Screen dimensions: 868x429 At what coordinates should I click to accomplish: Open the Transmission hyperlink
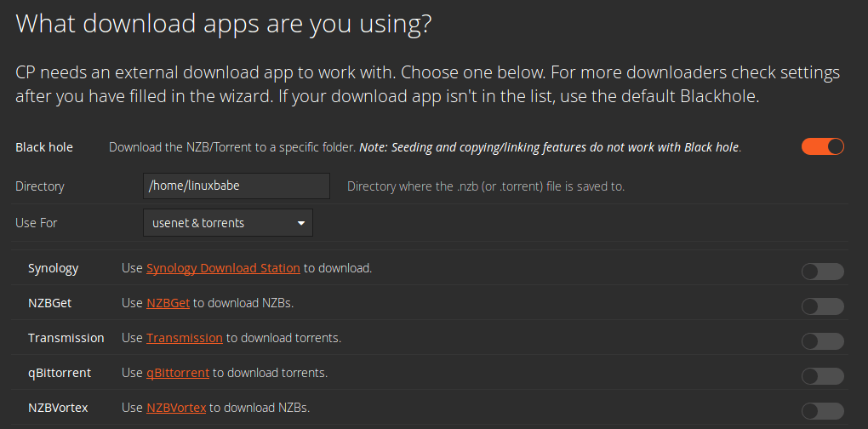click(x=184, y=338)
